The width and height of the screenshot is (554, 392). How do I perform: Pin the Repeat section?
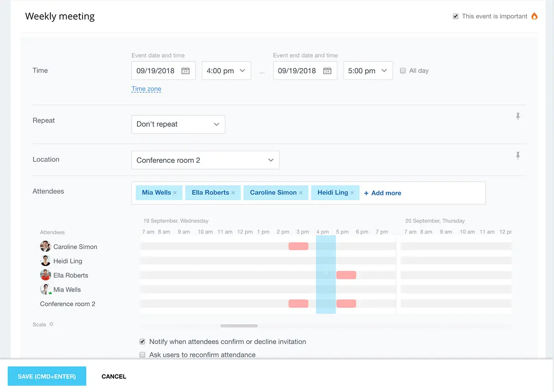click(x=518, y=117)
